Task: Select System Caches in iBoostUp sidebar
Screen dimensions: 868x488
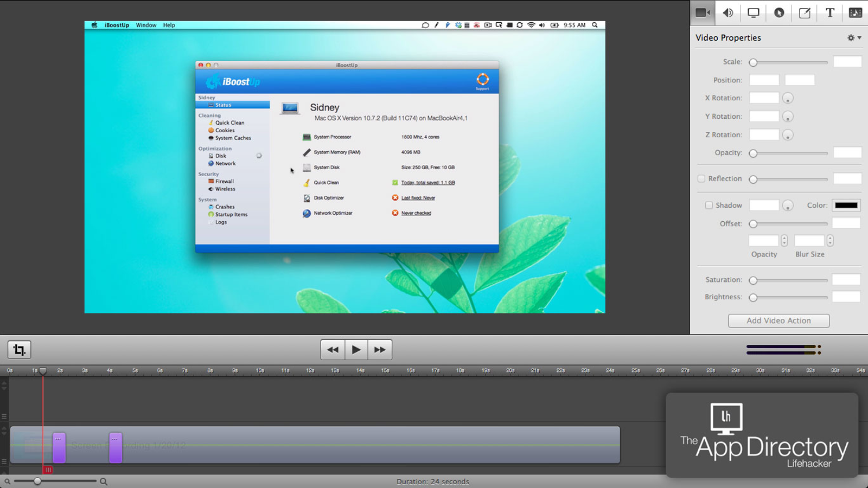Action: [233, 138]
